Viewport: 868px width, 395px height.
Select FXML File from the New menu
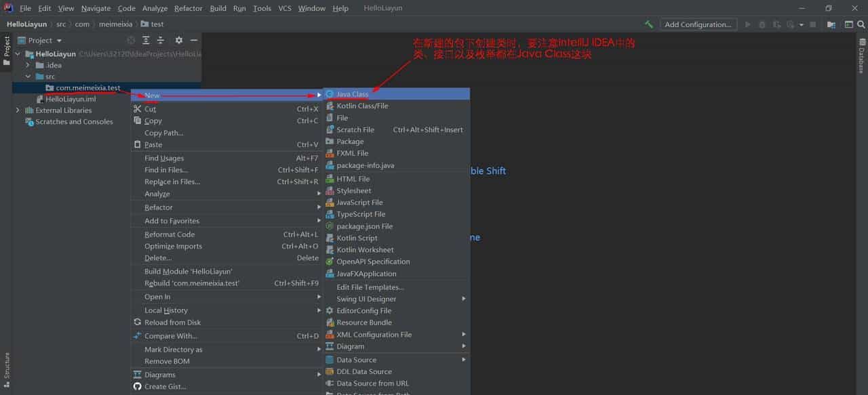(353, 153)
